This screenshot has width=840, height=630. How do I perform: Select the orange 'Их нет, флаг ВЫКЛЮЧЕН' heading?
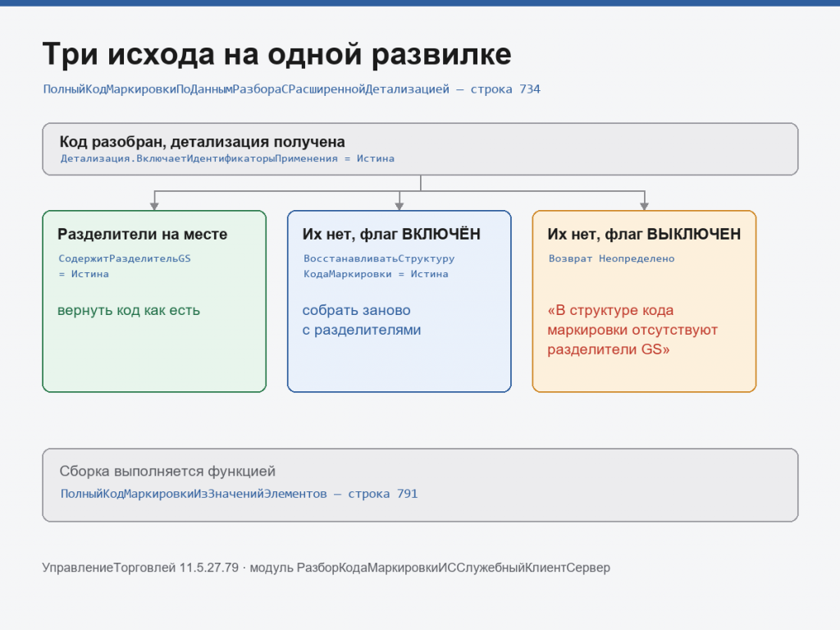tap(644, 234)
